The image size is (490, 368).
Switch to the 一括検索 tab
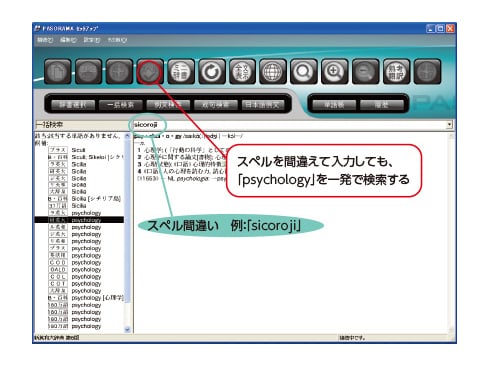[120, 105]
